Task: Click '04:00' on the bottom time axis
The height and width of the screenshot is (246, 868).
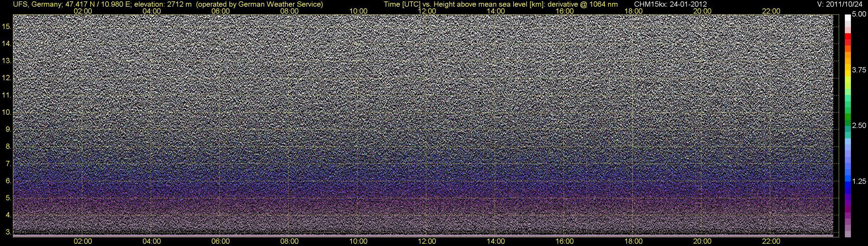Action: [152, 241]
